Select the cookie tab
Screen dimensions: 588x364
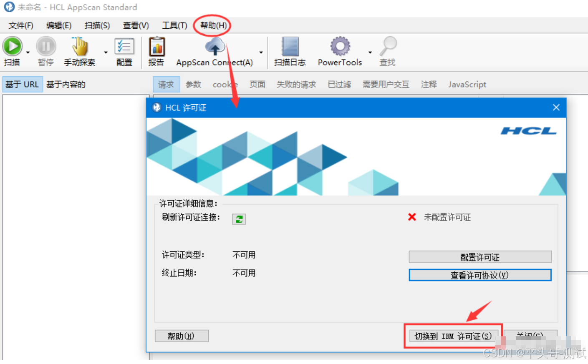click(225, 84)
